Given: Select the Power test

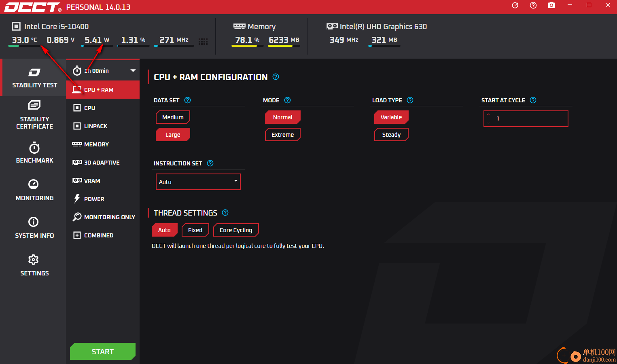Looking at the screenshot, I should point(103,199).
